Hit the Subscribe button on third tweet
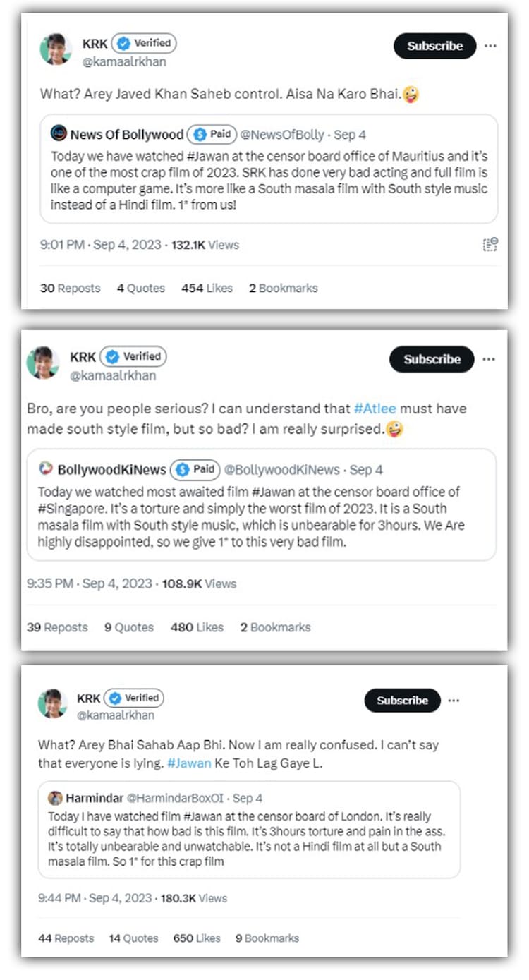 (x=402, y=701)
